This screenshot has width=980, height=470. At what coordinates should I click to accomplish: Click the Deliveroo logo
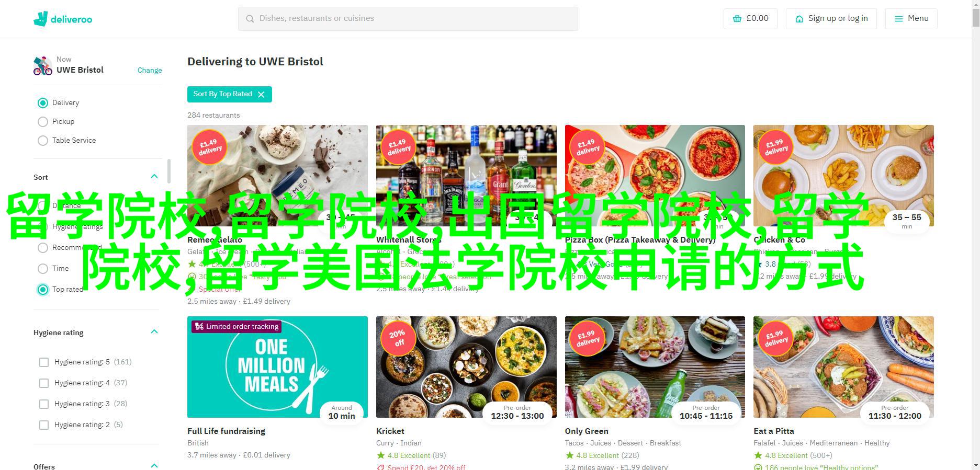coord(63,19)
